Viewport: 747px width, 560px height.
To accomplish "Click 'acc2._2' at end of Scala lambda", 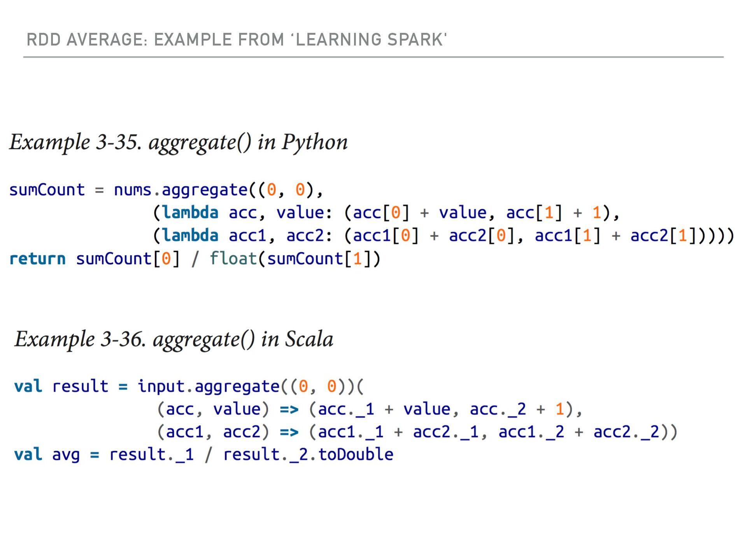I will tap(626, 432).
